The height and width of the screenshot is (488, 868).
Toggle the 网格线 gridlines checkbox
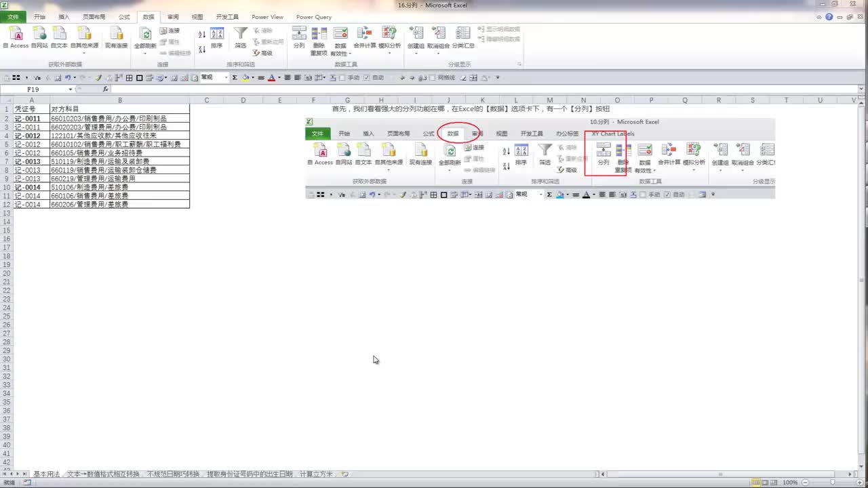click(x=432, y=78)
